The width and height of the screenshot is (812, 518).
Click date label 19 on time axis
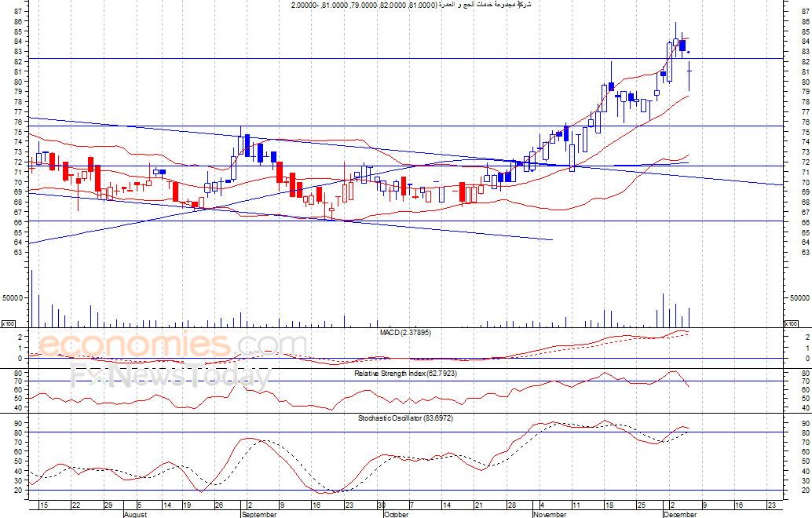tap(187, 505)
